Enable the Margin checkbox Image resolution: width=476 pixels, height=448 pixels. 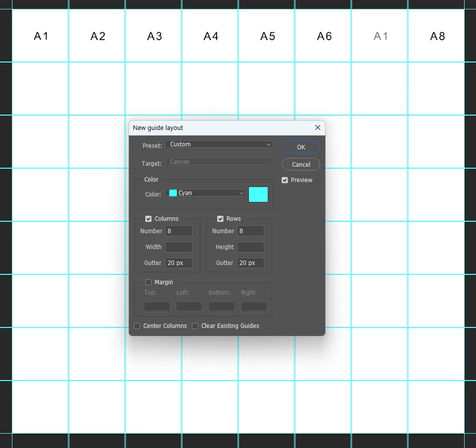148,282
